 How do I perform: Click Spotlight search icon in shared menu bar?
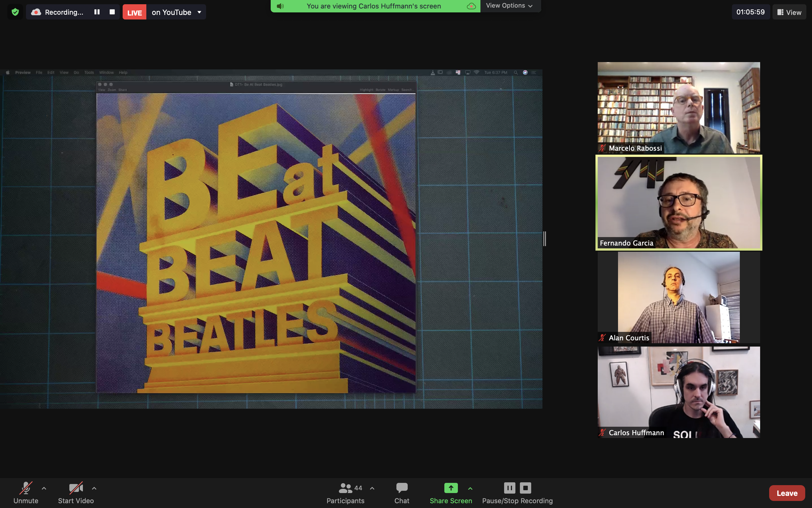[516, 72]
